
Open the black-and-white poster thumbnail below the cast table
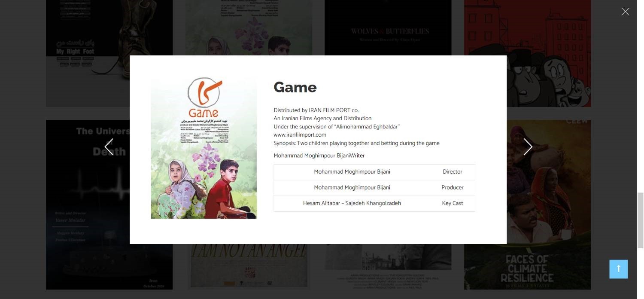point(388,266)
